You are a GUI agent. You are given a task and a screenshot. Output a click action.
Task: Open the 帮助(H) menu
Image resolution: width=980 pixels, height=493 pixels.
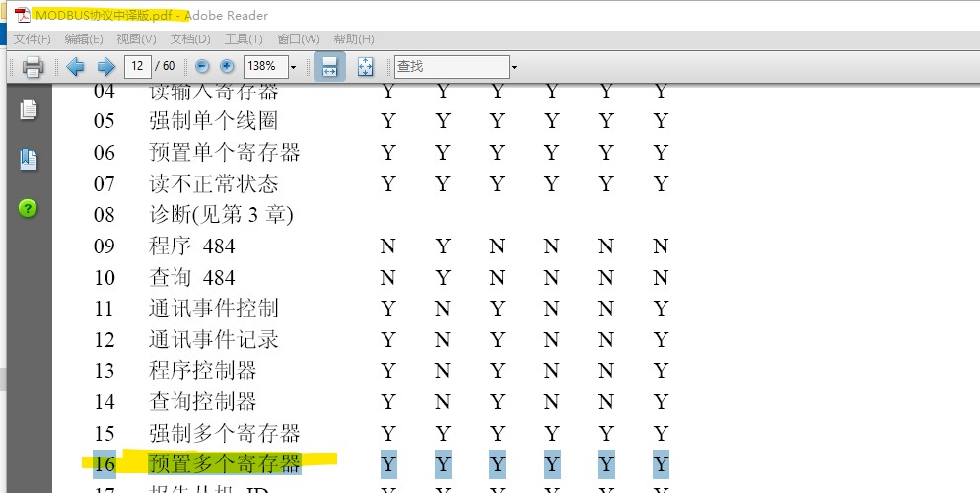click(353, 39)
